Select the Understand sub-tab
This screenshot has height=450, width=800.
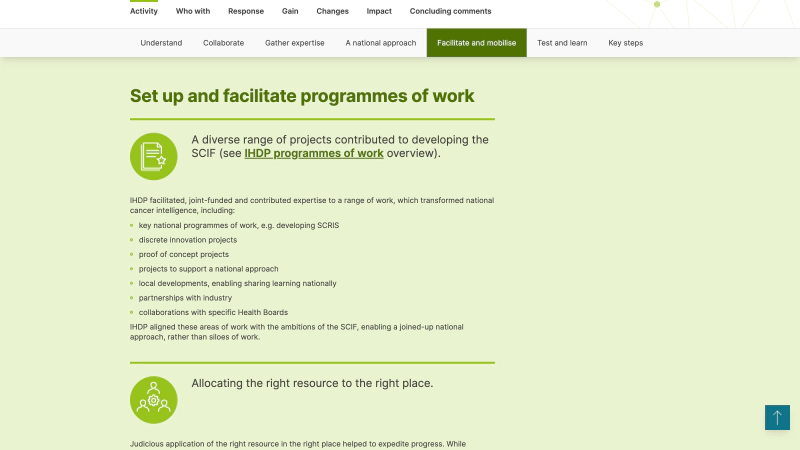coord(161,43)
